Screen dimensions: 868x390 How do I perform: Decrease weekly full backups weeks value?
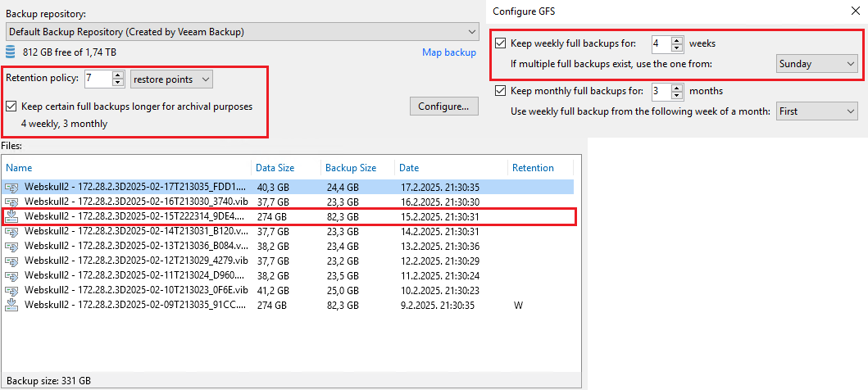[x=676, y=48]
